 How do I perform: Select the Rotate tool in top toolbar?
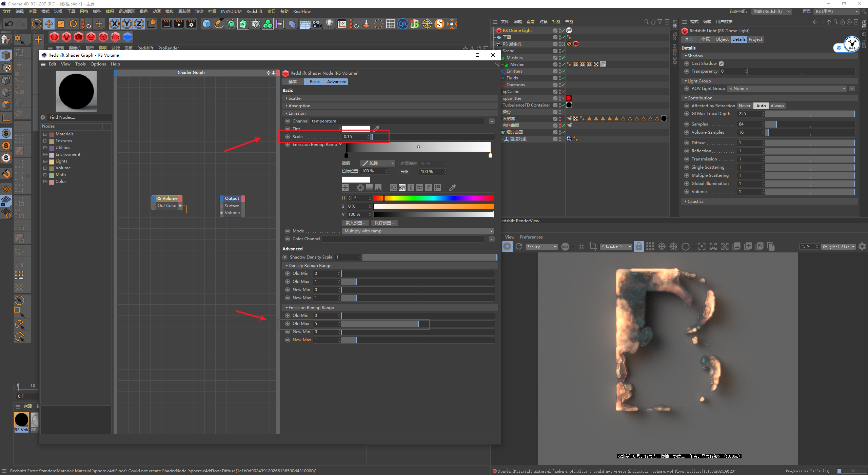coord(73,24)
